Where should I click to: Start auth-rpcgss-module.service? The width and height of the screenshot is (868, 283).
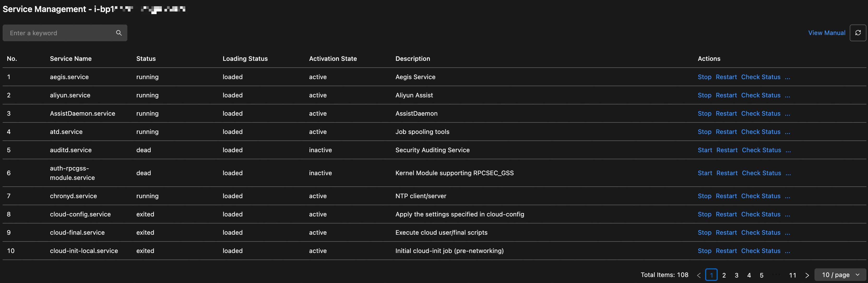coord(705,173)
